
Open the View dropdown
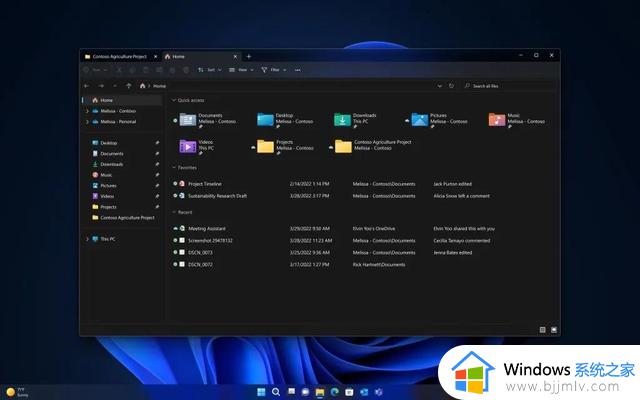click(241, 70)
